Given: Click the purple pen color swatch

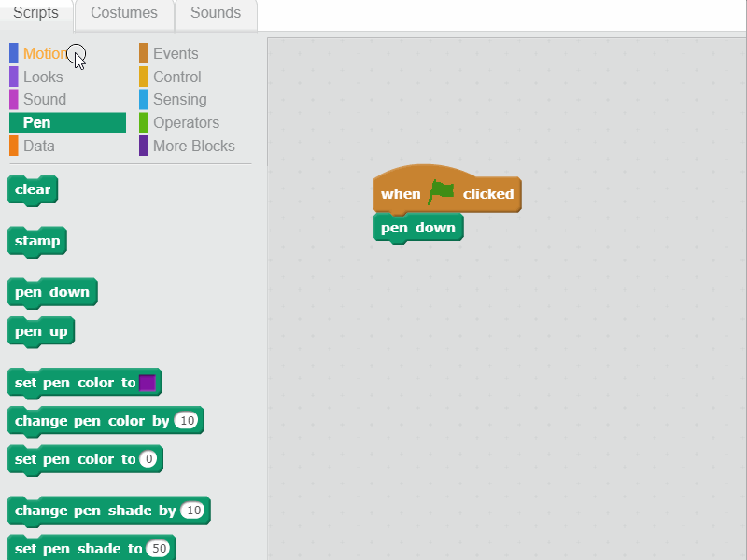Looking at the screenshot, I should pyautogui.click(x=148, y=383).
